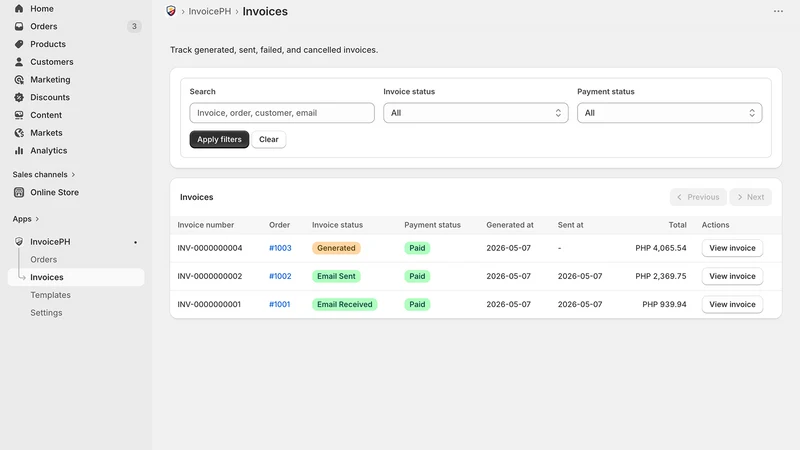
Task: Expand the Sales channels section
Action: point(44,174)
